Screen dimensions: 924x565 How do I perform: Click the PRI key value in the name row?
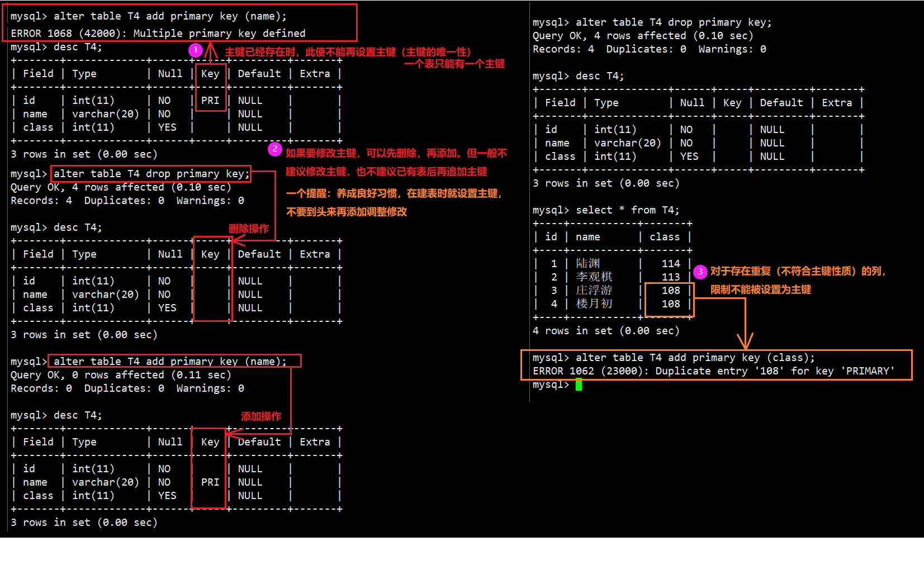[x=210, y=482]
